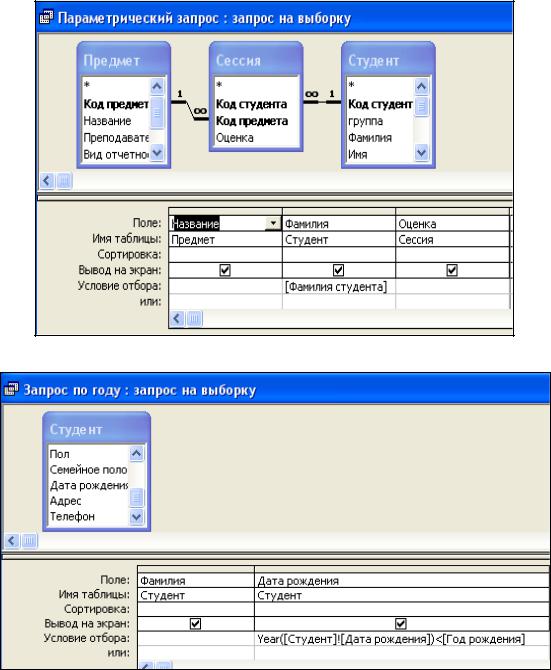Click the query icon in Запрос по году title bar

point(11,389)
